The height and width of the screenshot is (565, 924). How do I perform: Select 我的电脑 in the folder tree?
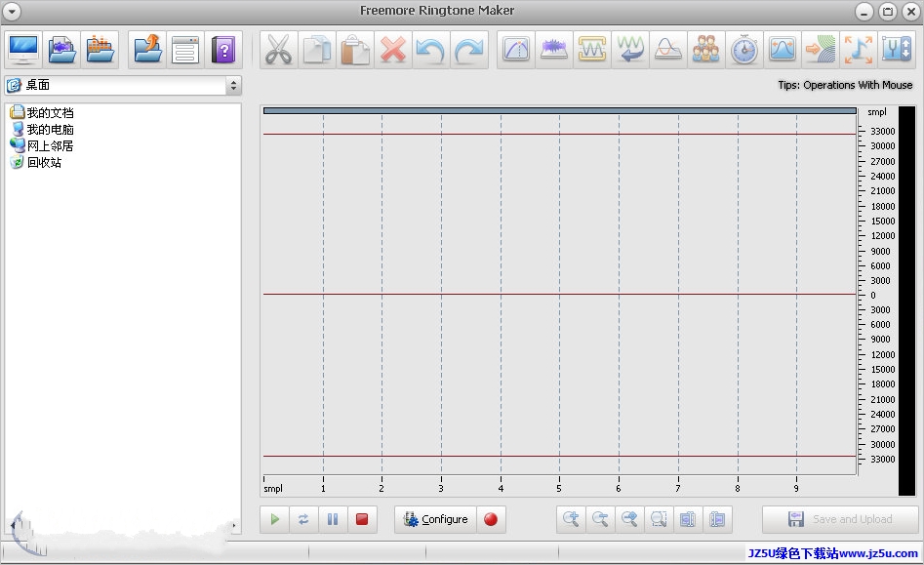(x=42, y=129)
